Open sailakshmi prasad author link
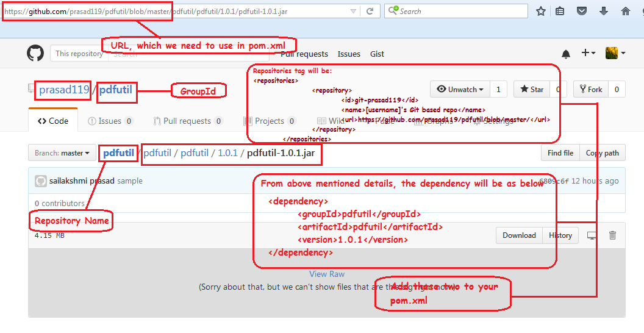 point(82,181)
